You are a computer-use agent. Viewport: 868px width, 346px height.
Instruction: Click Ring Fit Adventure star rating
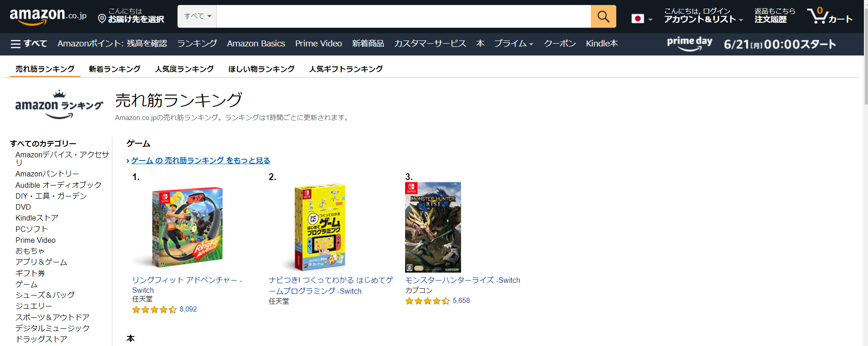click(154, 310)
